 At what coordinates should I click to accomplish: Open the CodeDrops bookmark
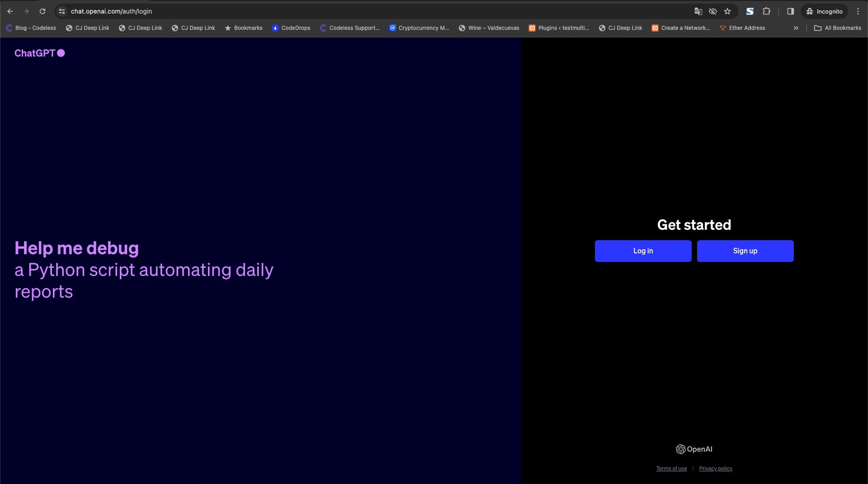[x=291, y=28]
